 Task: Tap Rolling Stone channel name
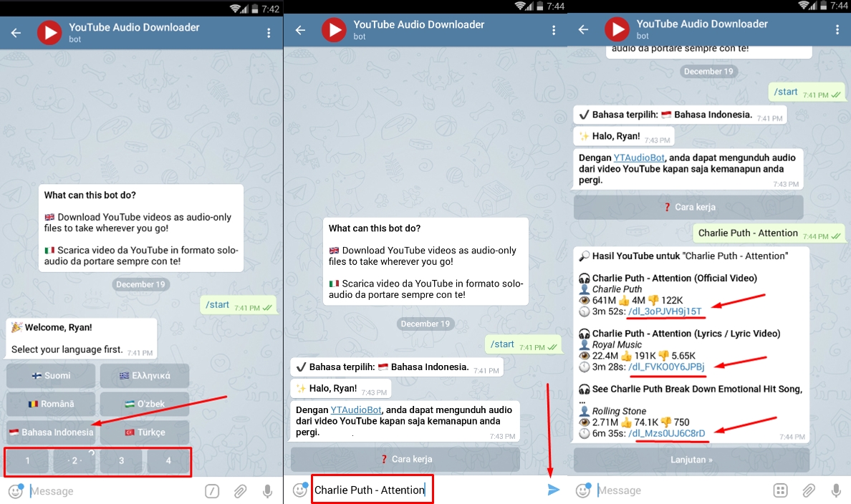click(619, 411)
